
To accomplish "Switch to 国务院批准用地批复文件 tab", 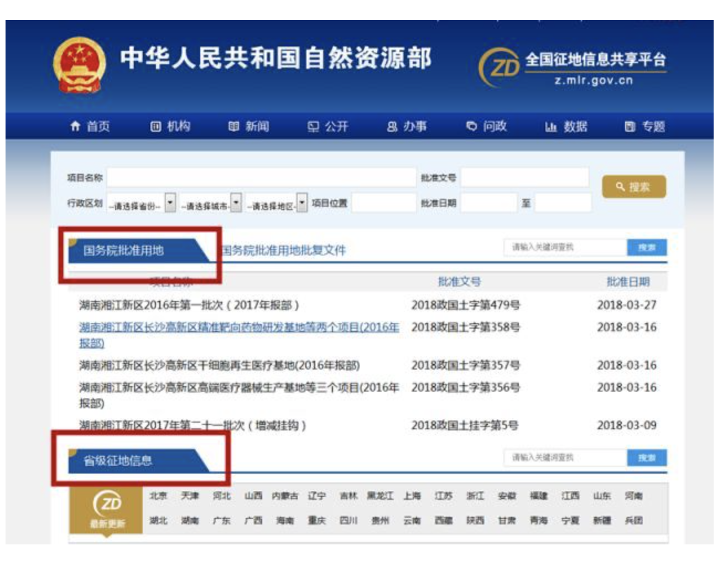I will pyautogui.click(x=283, y=251).
